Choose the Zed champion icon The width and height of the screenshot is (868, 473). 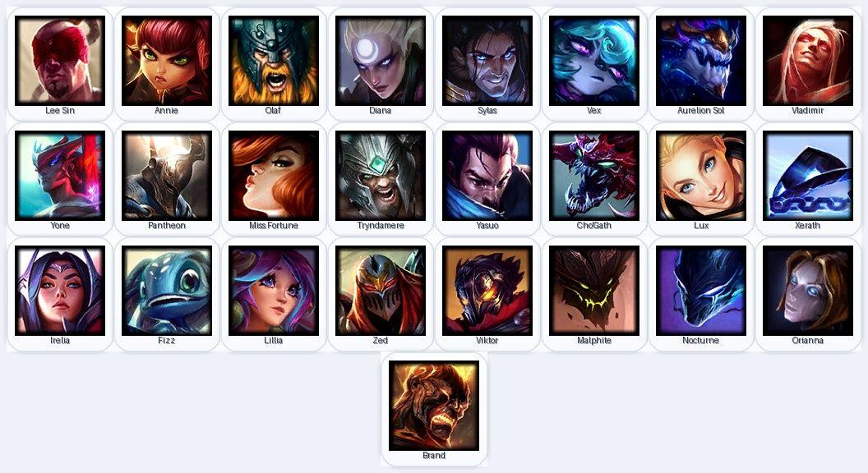[x=381, y=291]
